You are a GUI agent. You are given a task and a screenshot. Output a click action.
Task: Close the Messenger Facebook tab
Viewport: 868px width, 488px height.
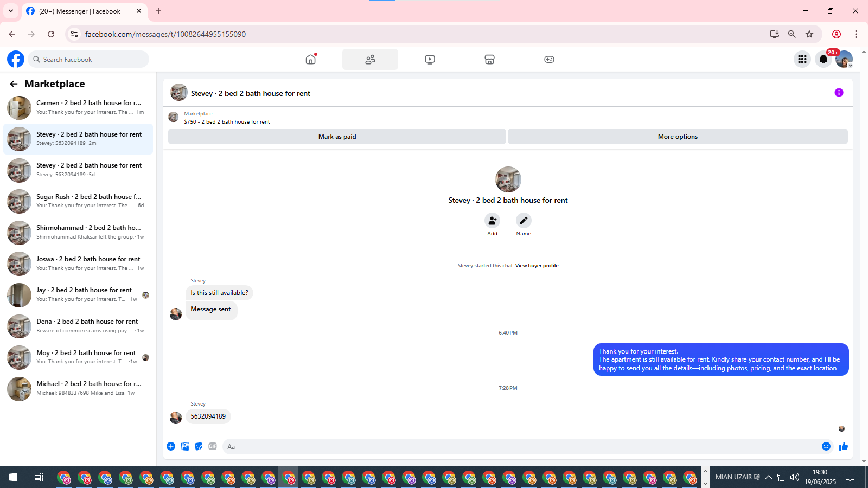point(139,11)
